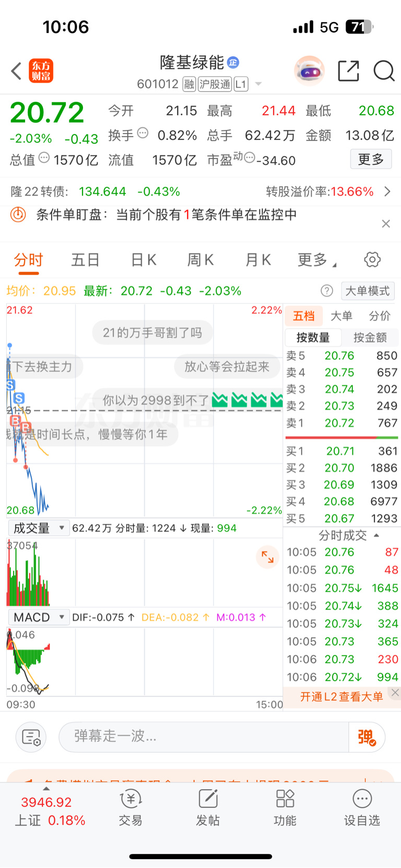The width and height of the screenshot is (401, 868).
Task: Open chart settings gear icon
Action: click(x=372, y=259)
